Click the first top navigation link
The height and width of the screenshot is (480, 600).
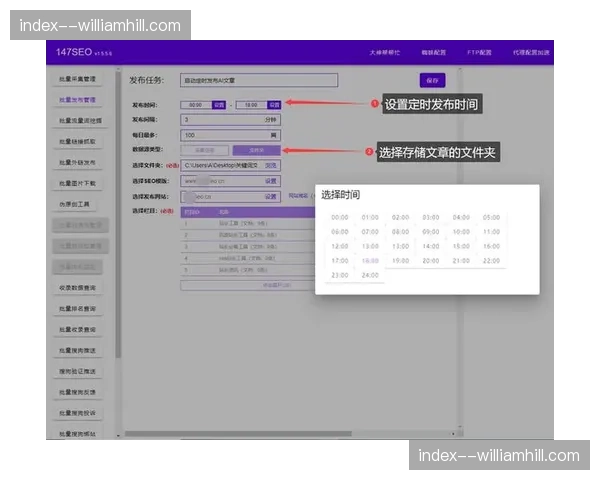click(385, 52)
